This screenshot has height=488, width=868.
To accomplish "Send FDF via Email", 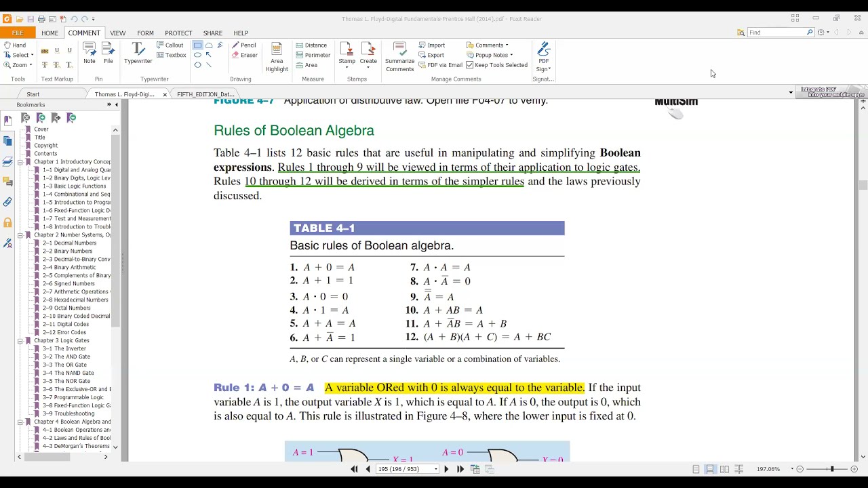I will [x=440, y=66].
